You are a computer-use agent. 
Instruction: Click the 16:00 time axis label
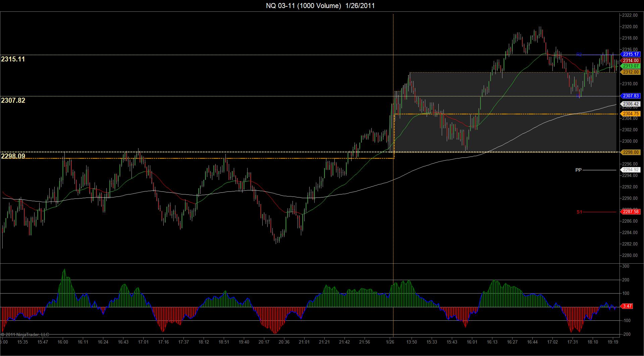tap(63, 342)
